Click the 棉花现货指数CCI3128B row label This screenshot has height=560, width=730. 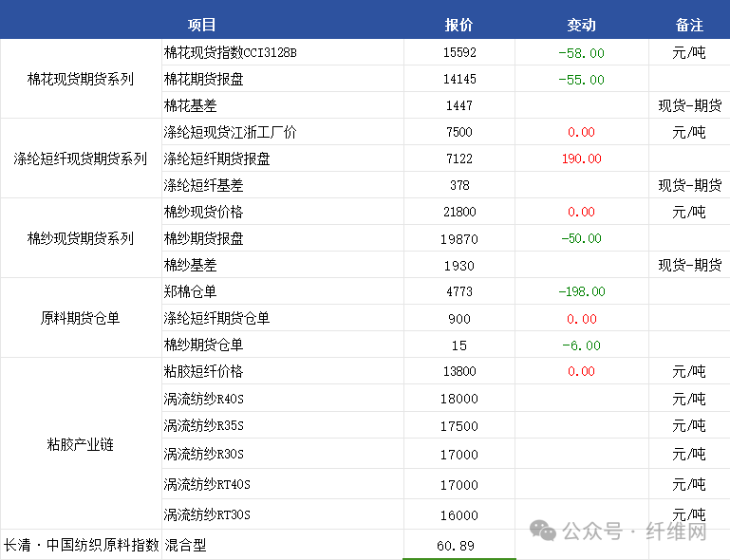[230, 52]
